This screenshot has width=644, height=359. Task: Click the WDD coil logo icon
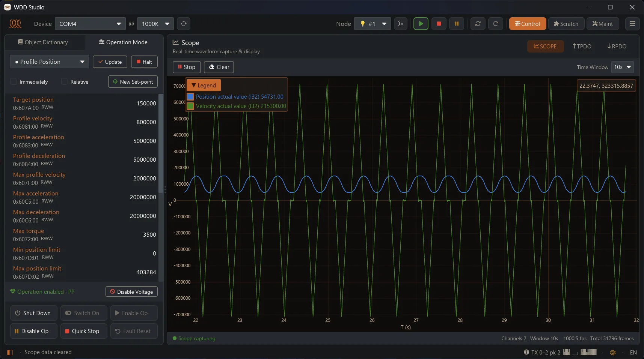point(15,24)
